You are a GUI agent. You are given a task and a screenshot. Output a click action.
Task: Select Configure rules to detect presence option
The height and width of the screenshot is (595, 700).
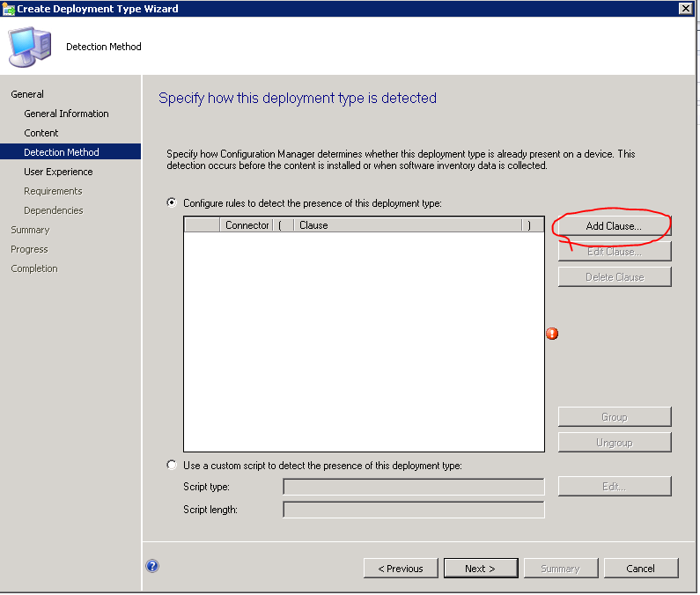tap(172, 203)
